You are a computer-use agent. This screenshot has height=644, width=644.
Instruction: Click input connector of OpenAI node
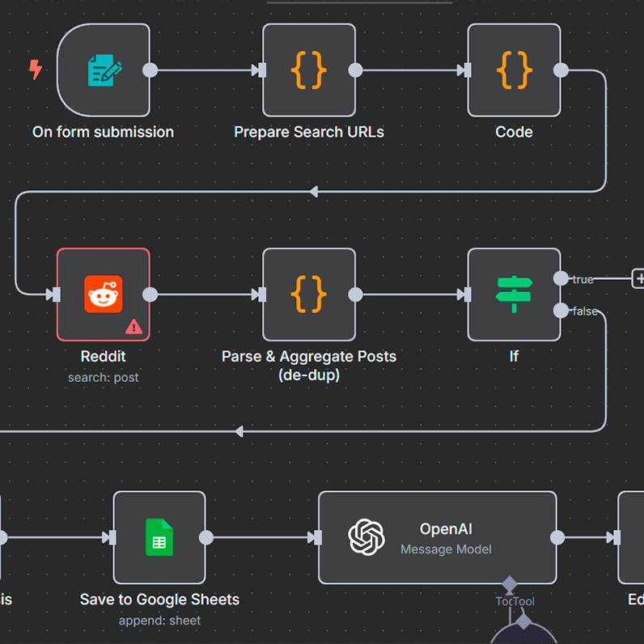tap(318, 537)
